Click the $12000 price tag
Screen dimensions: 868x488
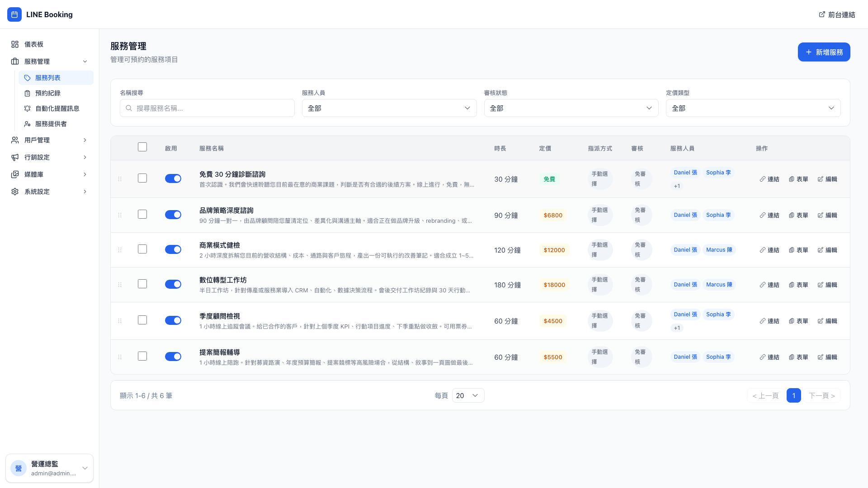click(x=554, y=250)
